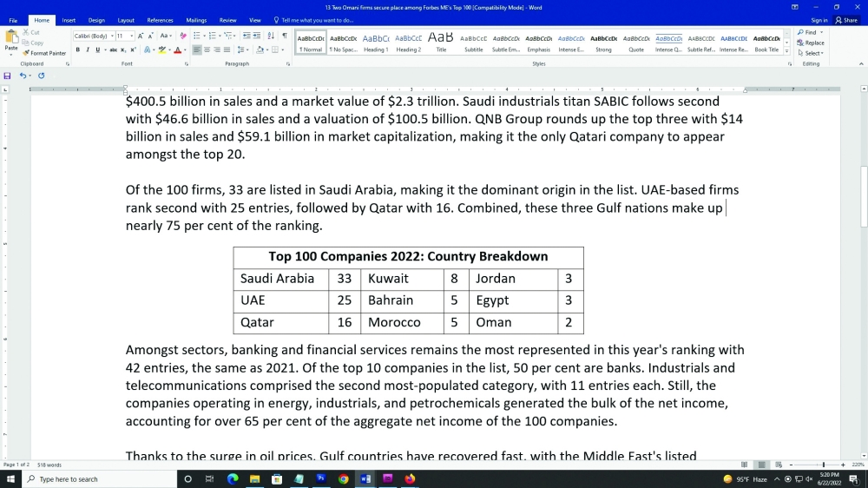Sort the selected text alphabetically
Viewport: 868px width, 488px height.
271,36
